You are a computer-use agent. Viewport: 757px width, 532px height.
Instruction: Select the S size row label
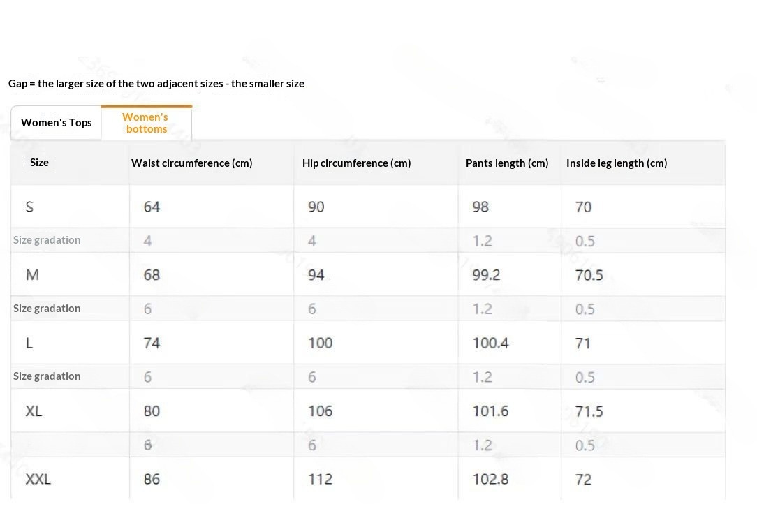(29, 207)
